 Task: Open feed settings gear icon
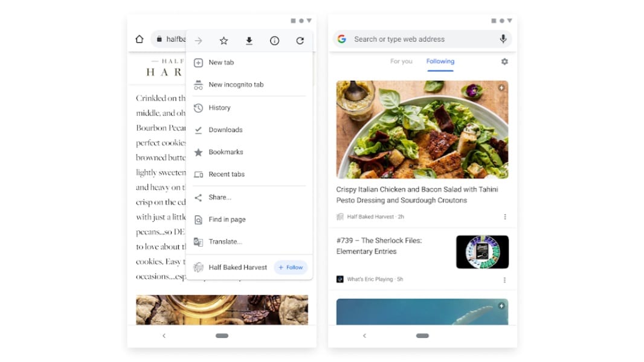click(x=504, y=62)
